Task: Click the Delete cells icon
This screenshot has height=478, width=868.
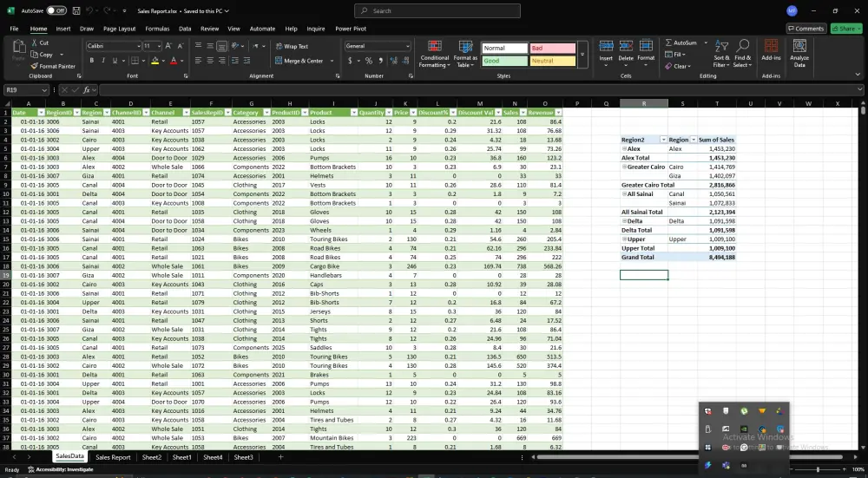Action: click(x=626, y=47)
